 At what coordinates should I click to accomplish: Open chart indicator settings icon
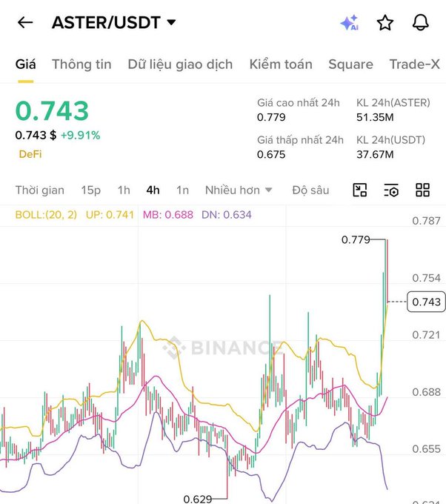tap(391, 190)
